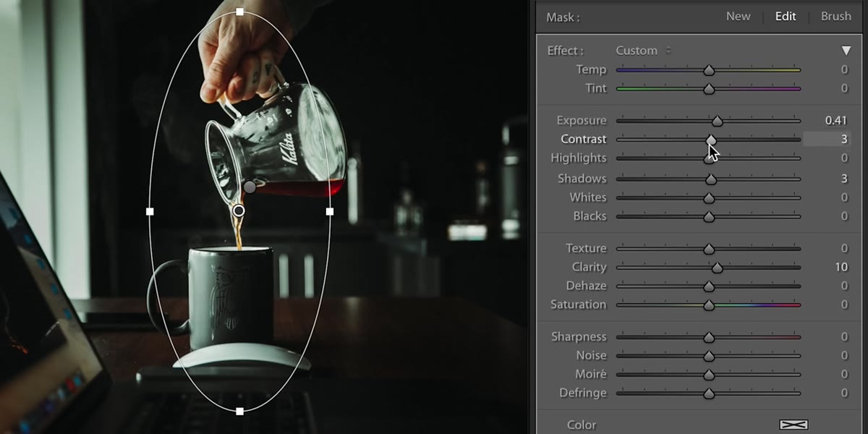
Task: Click the Contrast value field
Action: (x=827, y=139)
